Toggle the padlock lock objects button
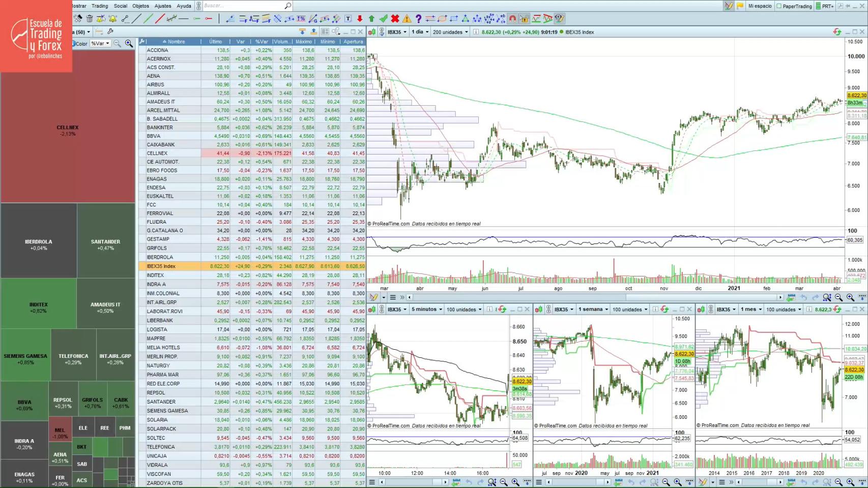The image size is (868, 488). click(x=524, y=19)
